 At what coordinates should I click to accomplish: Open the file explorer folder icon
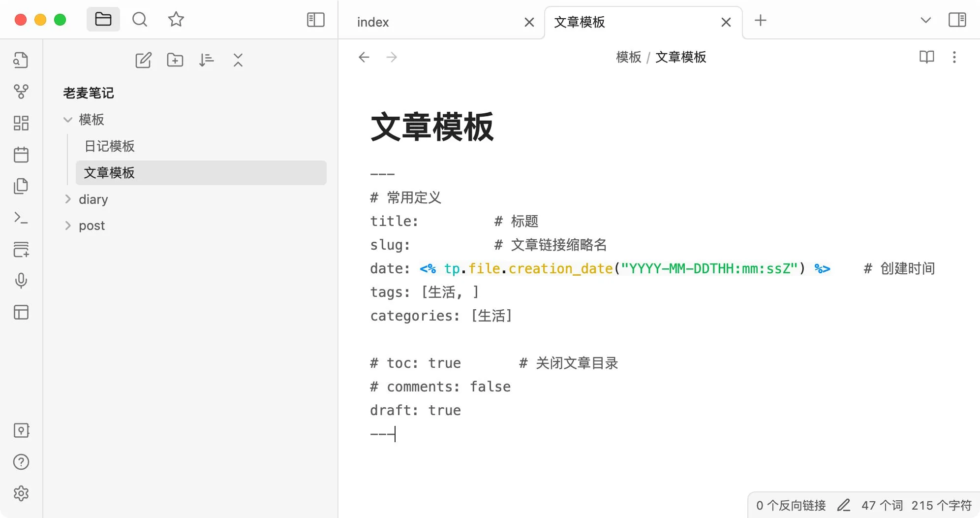(103, 20)
